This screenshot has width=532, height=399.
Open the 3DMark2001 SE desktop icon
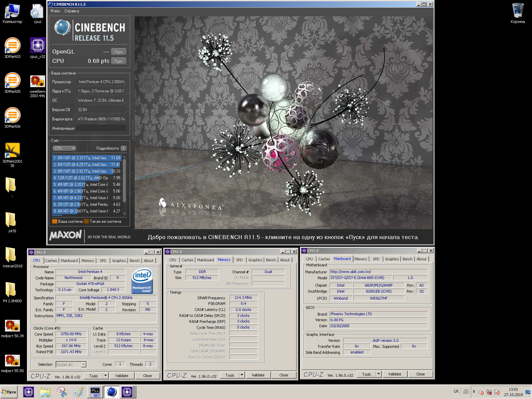click(12, 155)
